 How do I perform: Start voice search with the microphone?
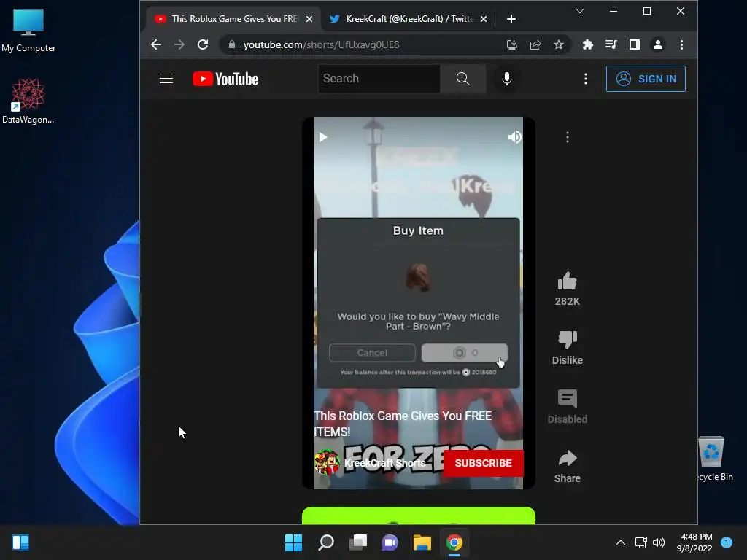(x=507, y=79)
